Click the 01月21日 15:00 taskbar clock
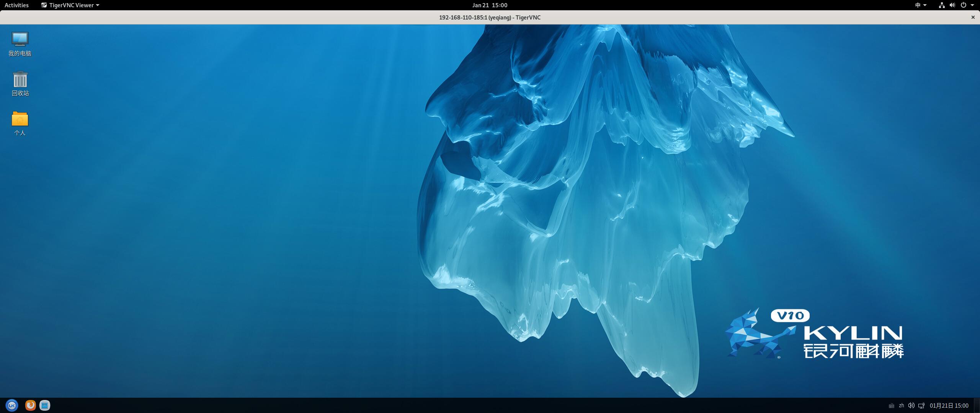 tap(949, 406)
